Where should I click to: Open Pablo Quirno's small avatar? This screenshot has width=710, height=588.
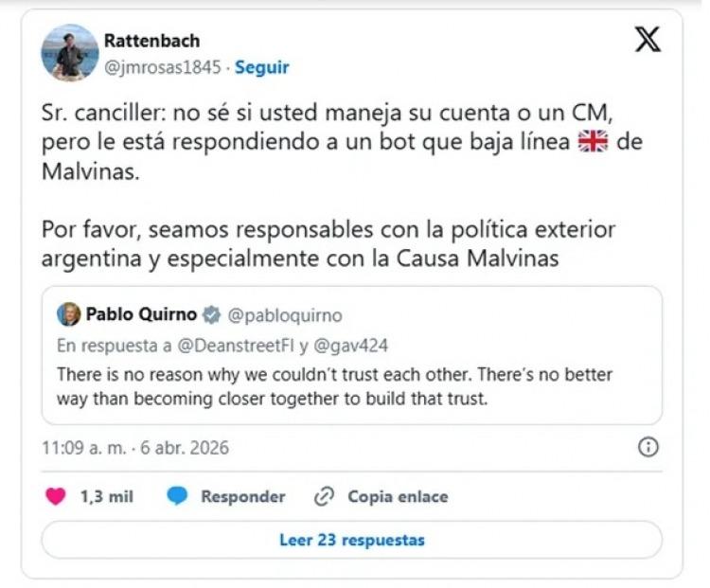[68, 314]
